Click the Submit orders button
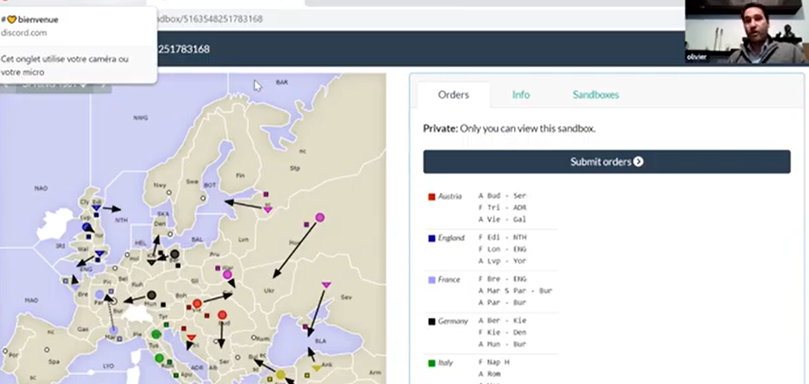This screenshot has width=809, height=384. pos(607,162)
